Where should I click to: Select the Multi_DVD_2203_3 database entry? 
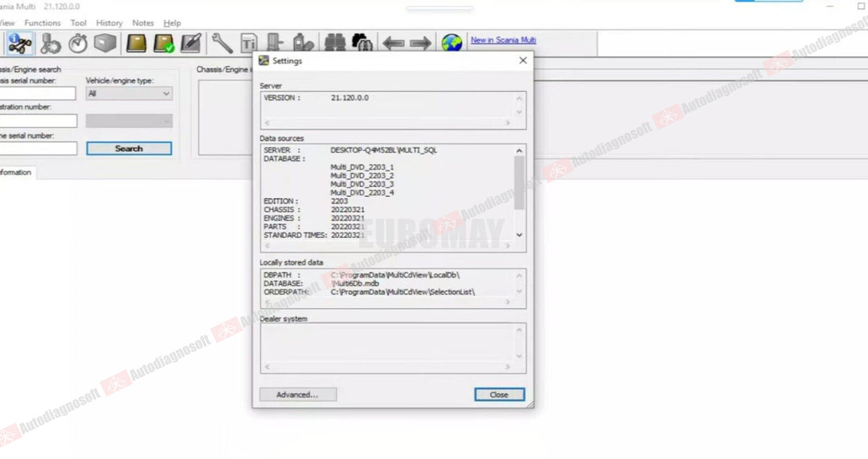click(x=362, y=184)
